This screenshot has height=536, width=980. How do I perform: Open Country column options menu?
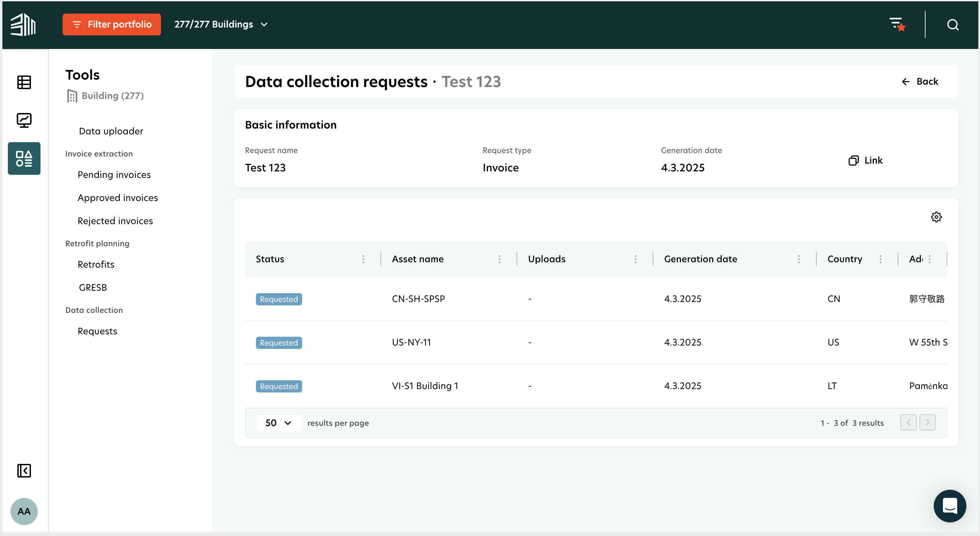(880, 259)
